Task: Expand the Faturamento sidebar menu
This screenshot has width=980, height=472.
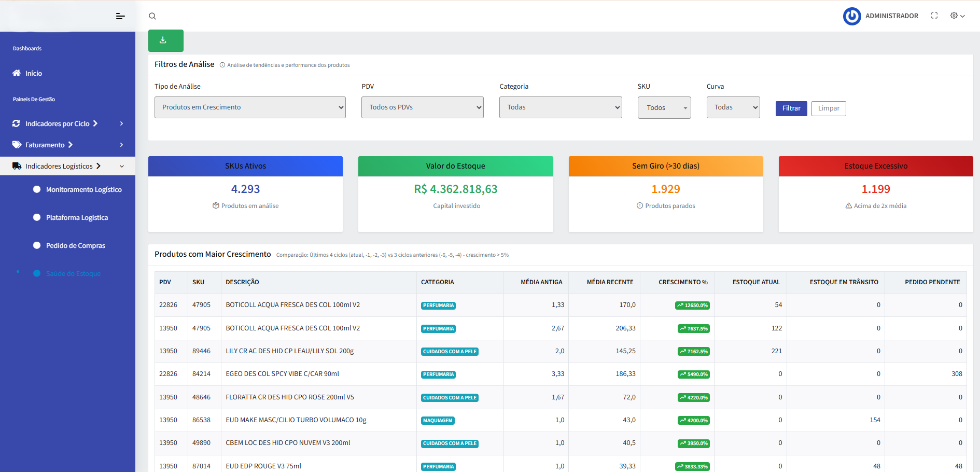Action: [67, 145]
